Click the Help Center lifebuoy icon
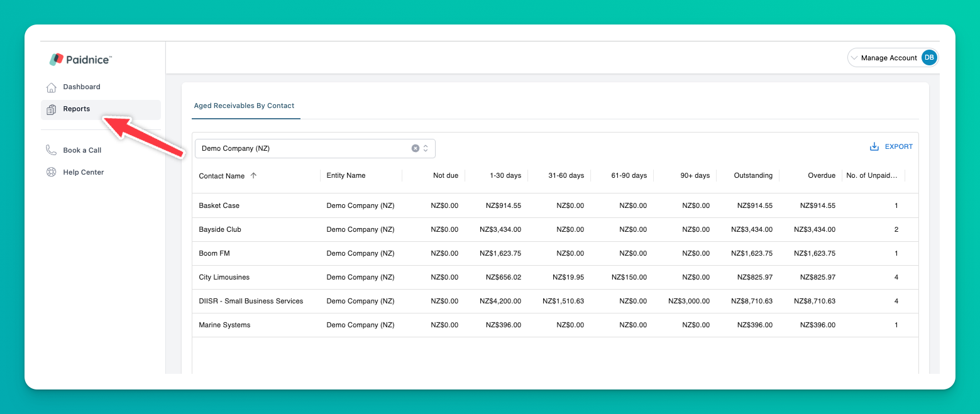Screen dimensions: 980x414 click(52, 172)
